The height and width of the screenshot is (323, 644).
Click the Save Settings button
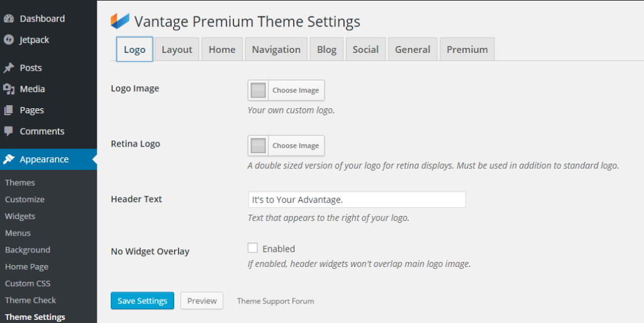coord(143,301)
